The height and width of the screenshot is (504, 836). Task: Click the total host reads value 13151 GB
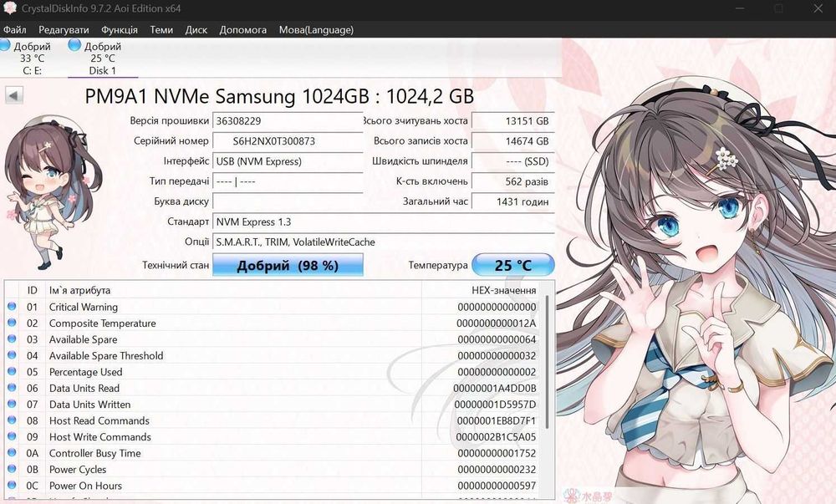[x=513, y=121]
